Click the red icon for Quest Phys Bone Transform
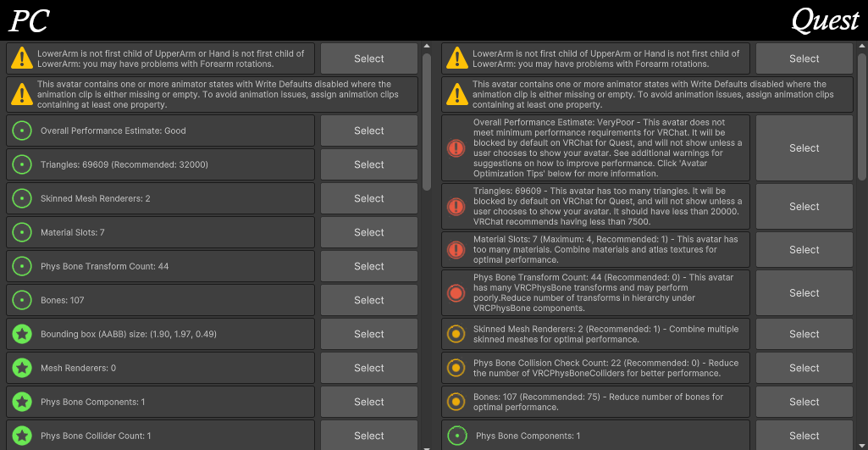The width and height of the screenshot is (868, 450). [x=456, y=293]
